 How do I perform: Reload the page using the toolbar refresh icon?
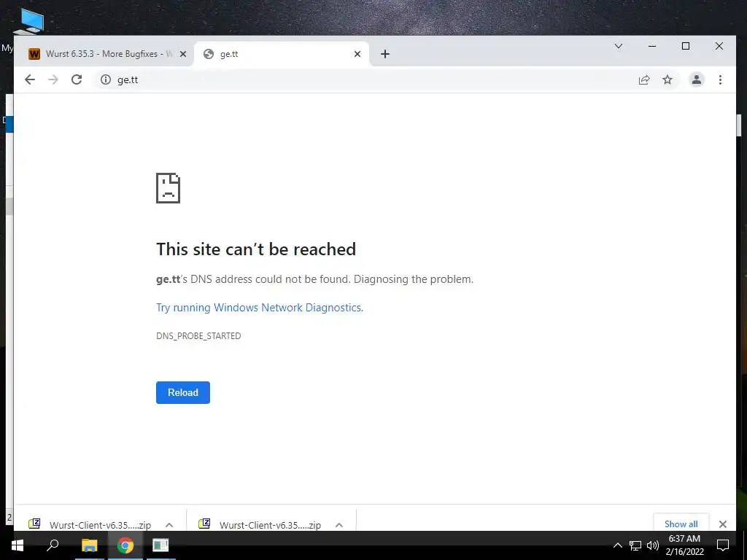(x=76, y=79)
